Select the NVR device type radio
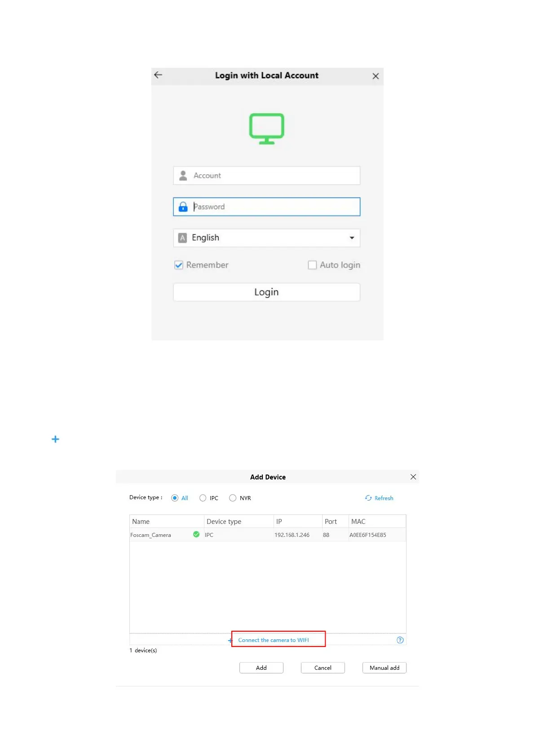Viewport: 535px width, 756px height. (233, 498)
